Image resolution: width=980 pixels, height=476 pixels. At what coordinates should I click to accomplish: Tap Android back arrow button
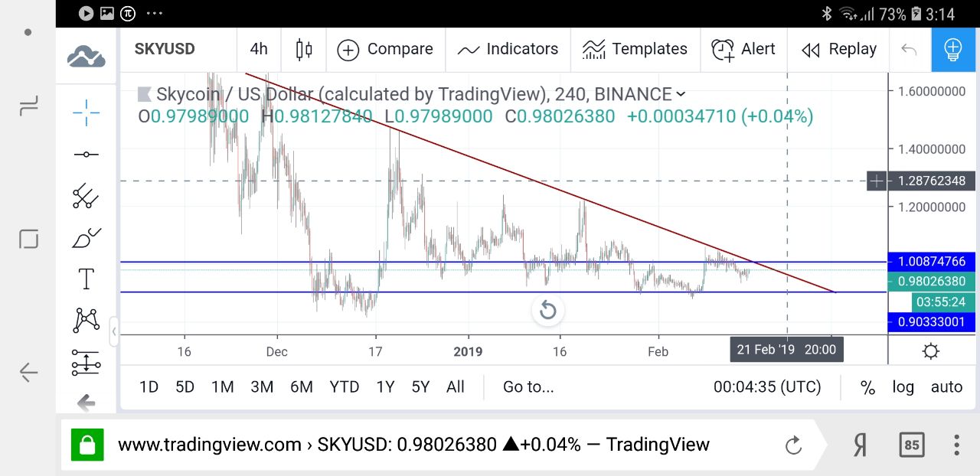pos(28,373)
